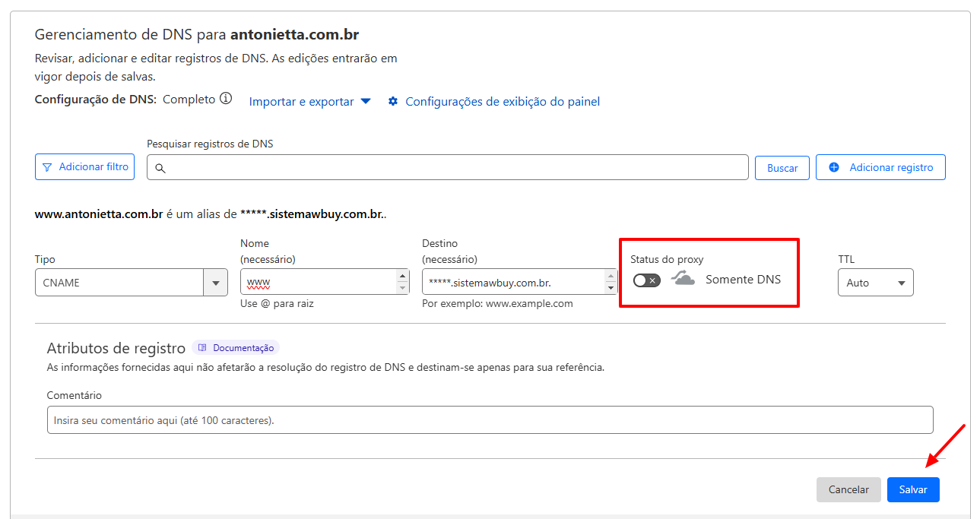Screen dimensions: 980x519
Task: Click the Buscar button
Action: pos(782,168)
